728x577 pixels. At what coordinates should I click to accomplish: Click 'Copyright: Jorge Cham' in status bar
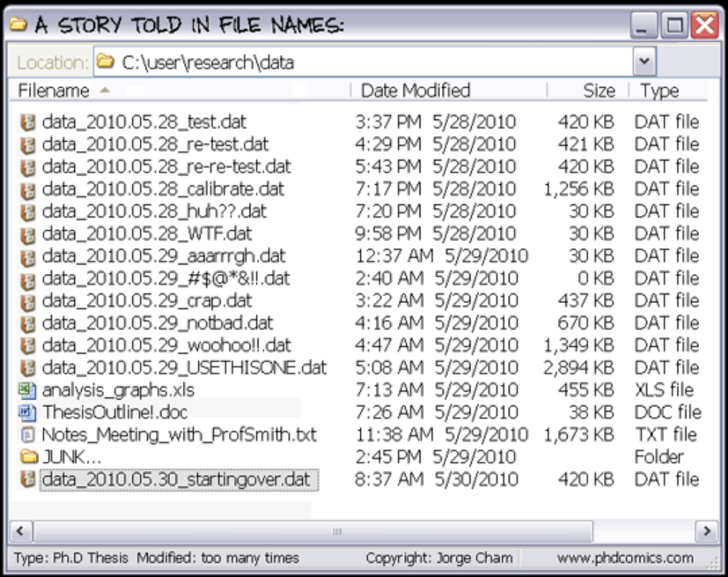pos(439,558)
